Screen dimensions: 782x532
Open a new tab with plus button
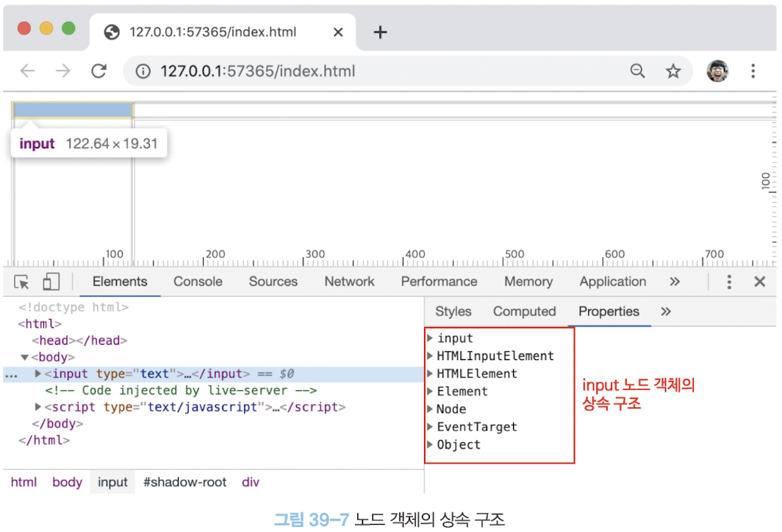[x=380, y=32]
